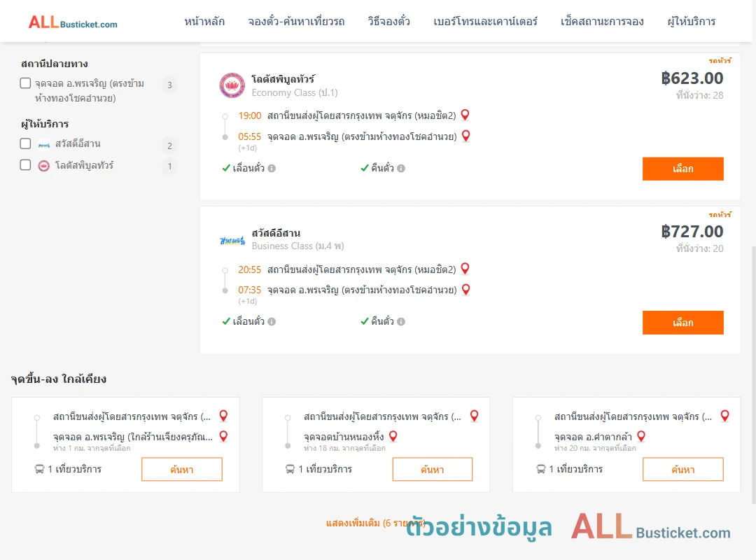Screen dimensions: 756x560
Task: Click operator name โลตัสพิบูลทัวร์ on first trip
Action: (x=283, y=78)
